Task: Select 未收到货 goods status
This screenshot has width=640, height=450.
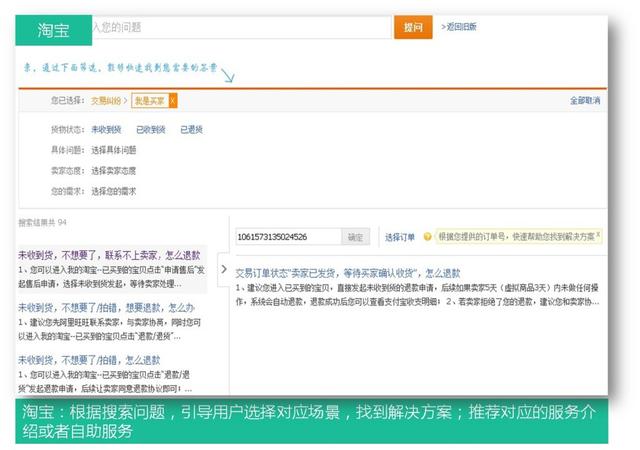Action: pos(106,130)
